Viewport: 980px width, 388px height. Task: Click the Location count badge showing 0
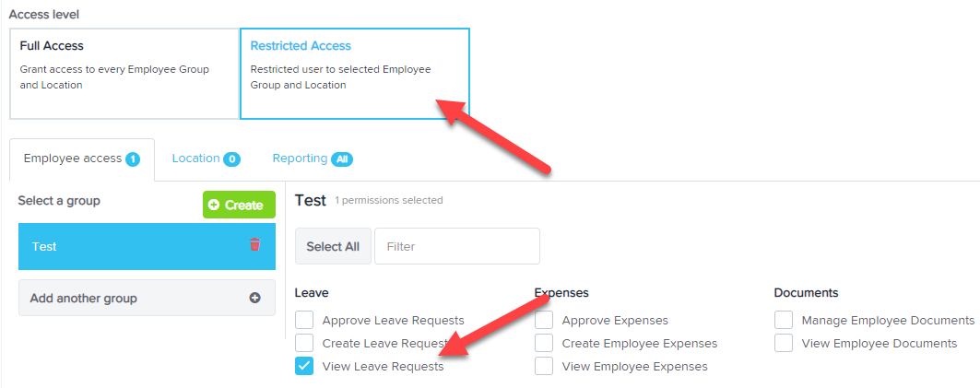231,159
